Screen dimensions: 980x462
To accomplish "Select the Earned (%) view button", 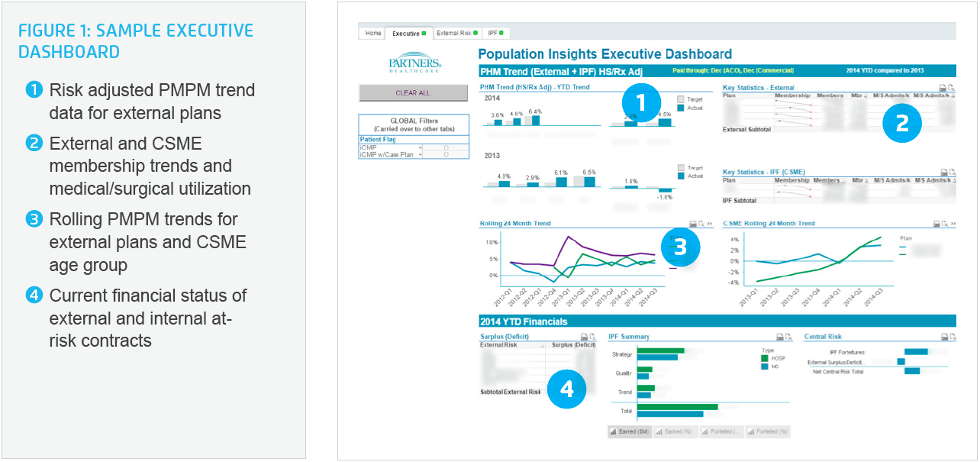I will click(x=678, y=431).
